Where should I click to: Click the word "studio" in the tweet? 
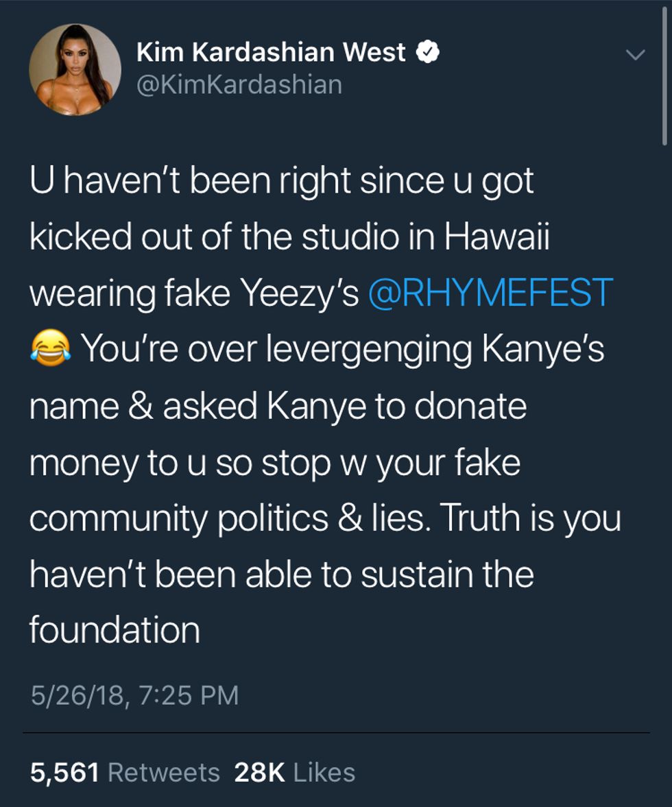click(350, 237)
